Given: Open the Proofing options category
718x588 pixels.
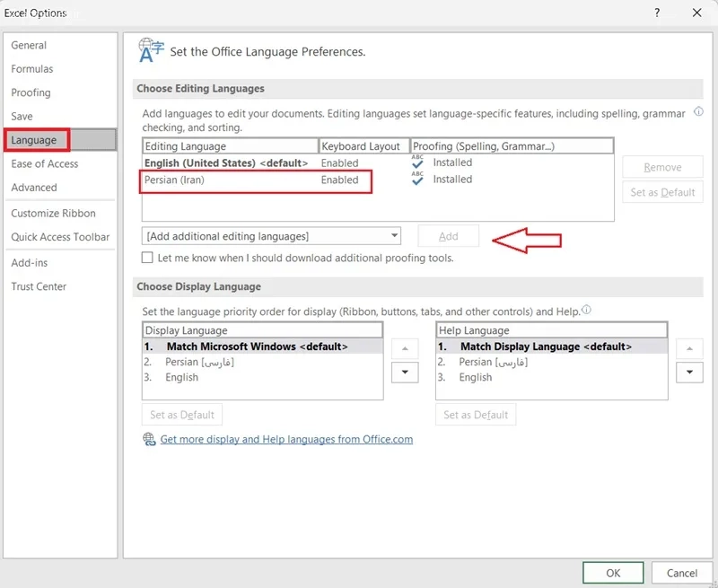Looking at the screenshot, I should coord(31,92).
